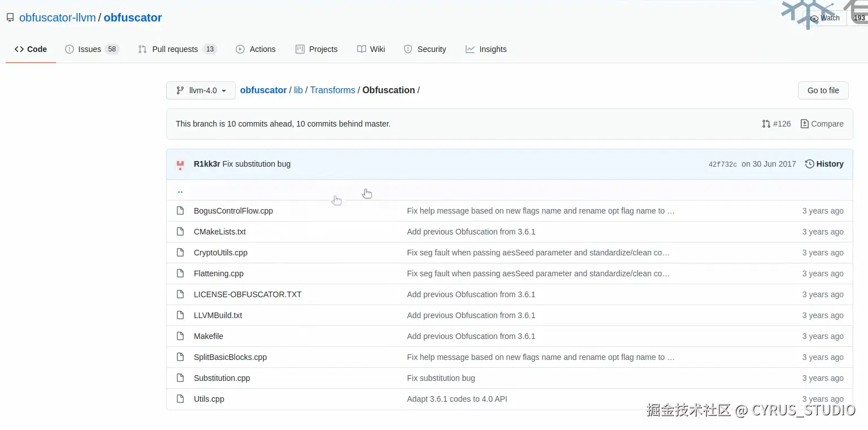Open commit message for BogusControlFlow.cpp row
868x430 pixels.
(541, 211)
